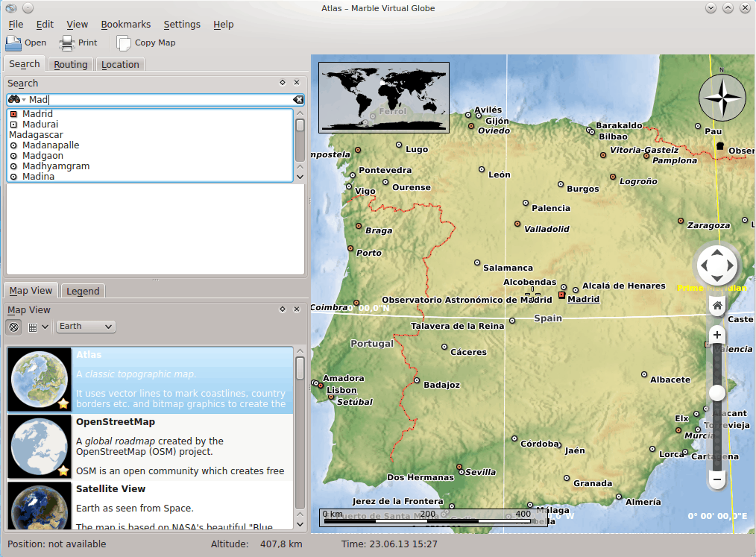Float the Search panel

click(x=283, y=83)
